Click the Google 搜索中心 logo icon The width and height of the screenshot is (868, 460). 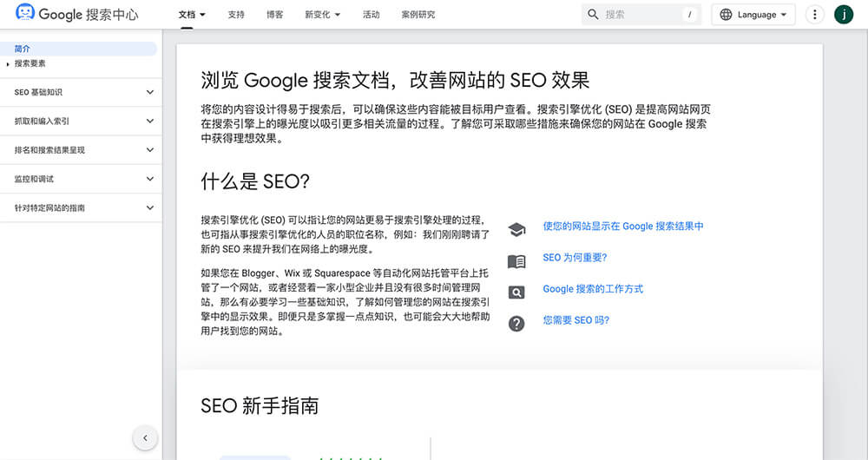click(x=25, y=12)
